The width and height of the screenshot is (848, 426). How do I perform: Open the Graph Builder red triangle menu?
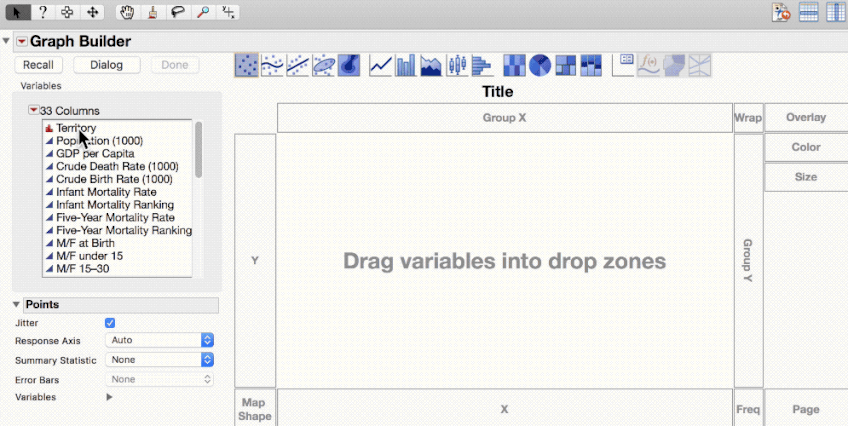(22, 41)
